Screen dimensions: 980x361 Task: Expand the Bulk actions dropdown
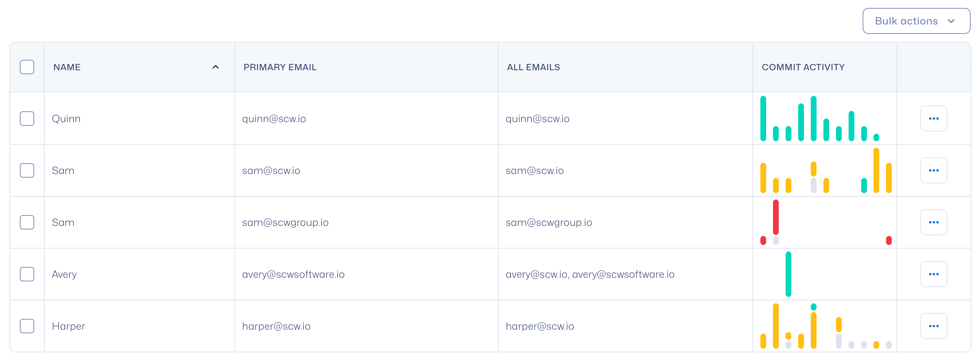click(x=916, y=21)
